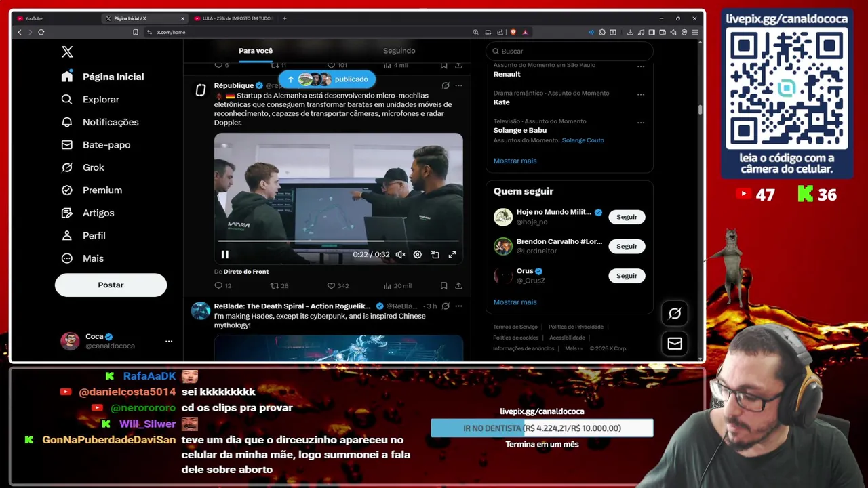Screen dimensions: 868x488
Task: Toggle video picture-in-picture mode
Action: [x=435, y=255]
